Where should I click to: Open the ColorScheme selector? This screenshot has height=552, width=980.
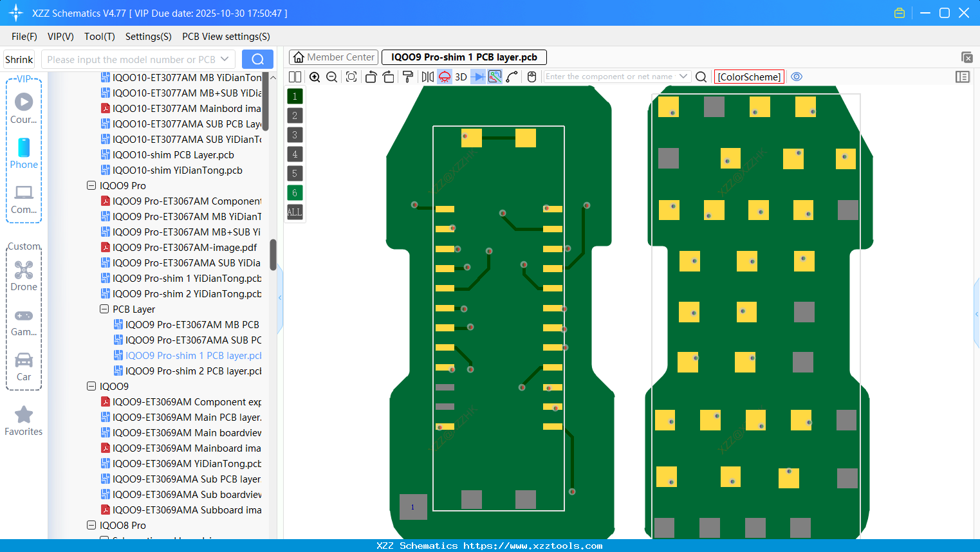coord(749,77)
